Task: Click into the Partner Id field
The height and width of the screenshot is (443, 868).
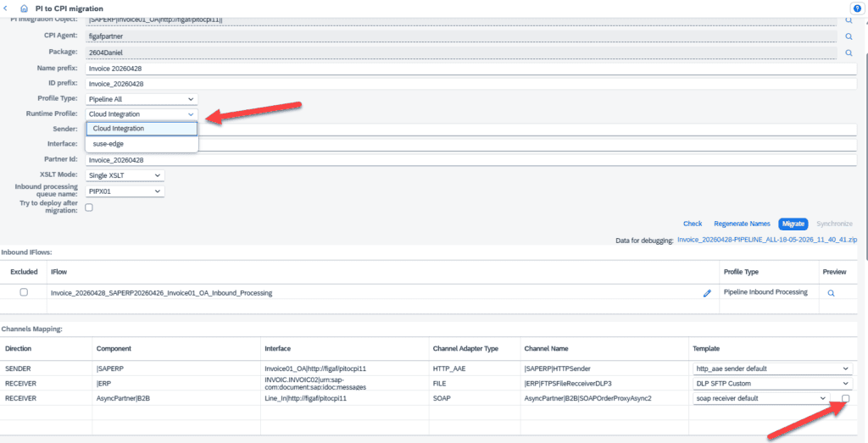Action: coord(471,160)
